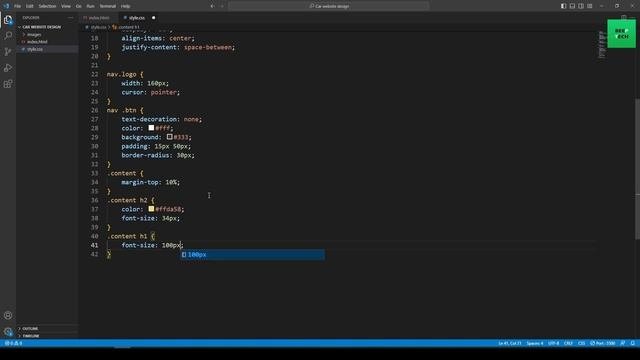Open the Selection menu
Image resolution: width=640 pixels, height=360 pixels.
point(47,6)
